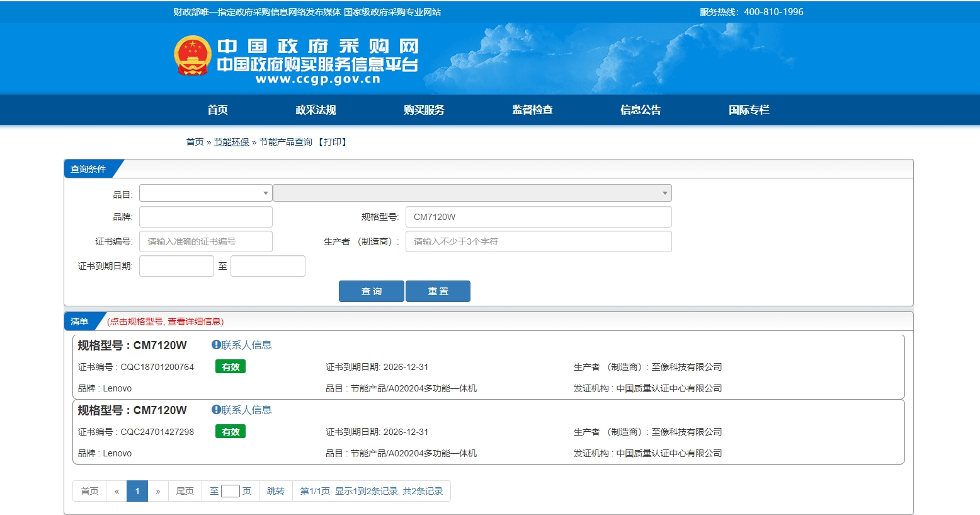980x515 pixels.
Task: Click the 证书到期日期 start date field
Action: [x=176, y=266]
